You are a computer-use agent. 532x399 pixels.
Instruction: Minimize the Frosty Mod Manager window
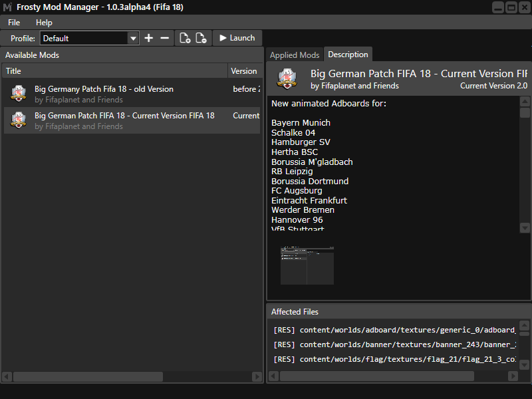pyautogui.click(x=498, y=7)
